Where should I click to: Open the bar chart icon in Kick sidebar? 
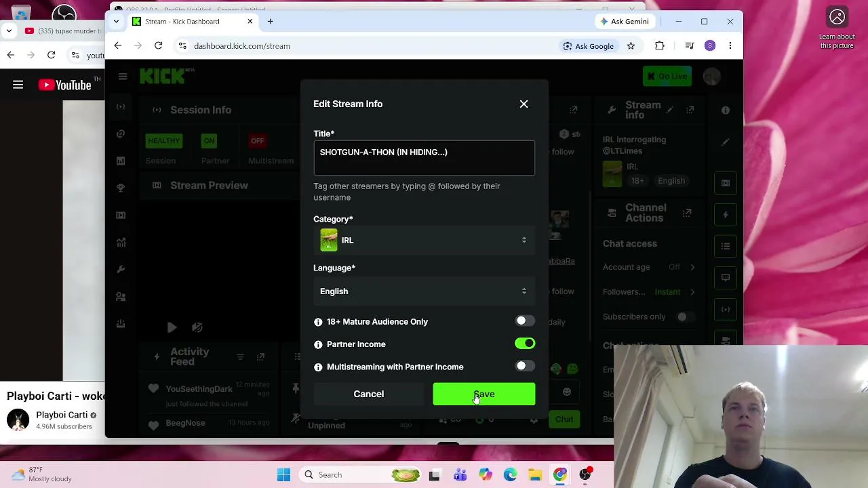click(121, 161)
